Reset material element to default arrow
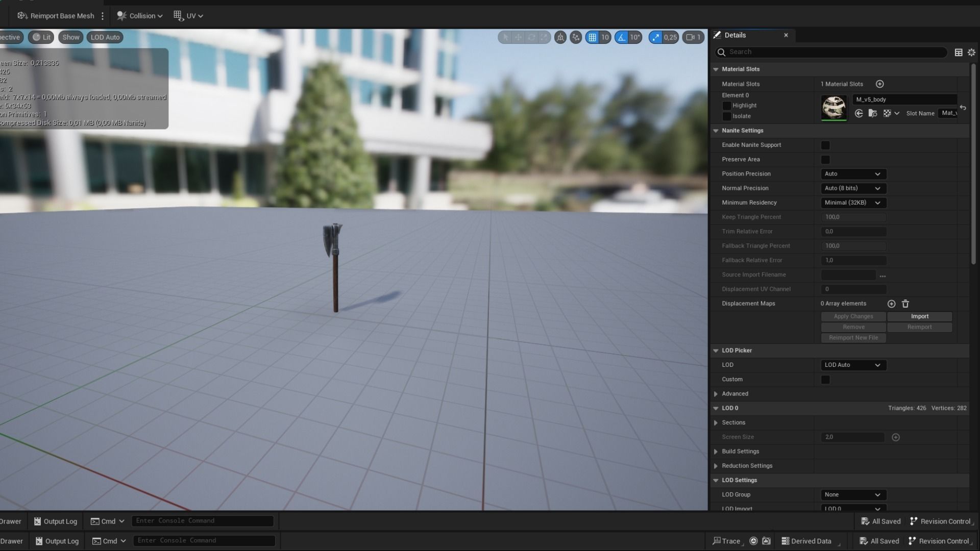Image resolution: width=980 pixels, height=551 pixels. click(963, 108)
